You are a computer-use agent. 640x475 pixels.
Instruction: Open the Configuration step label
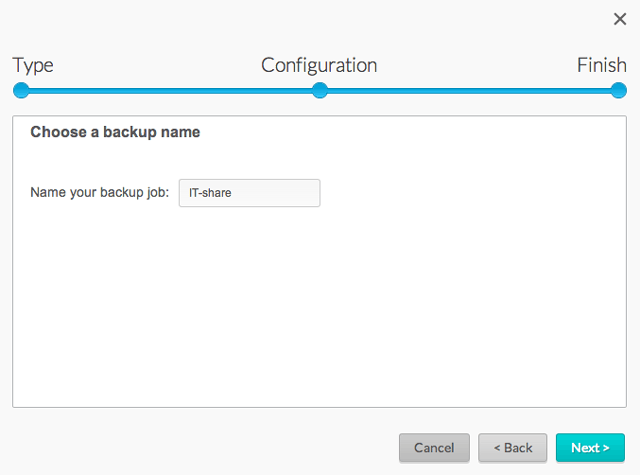(x=319, y=65)
